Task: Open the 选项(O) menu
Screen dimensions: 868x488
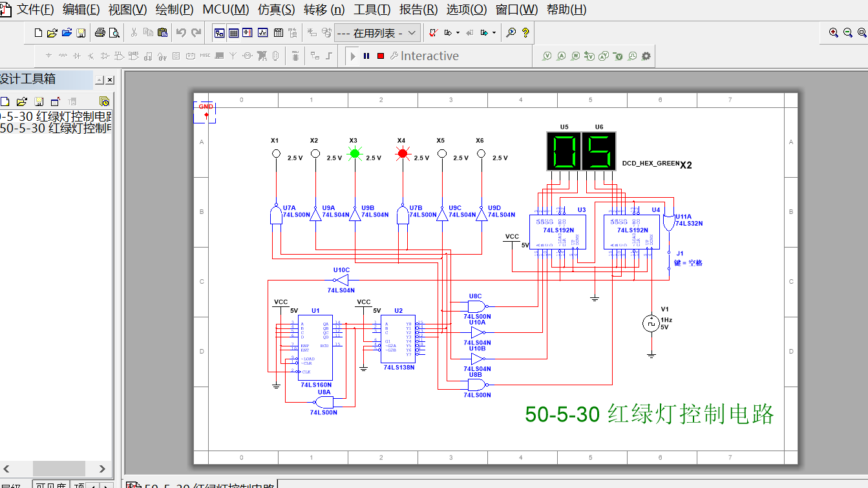Action: point(466,10)
